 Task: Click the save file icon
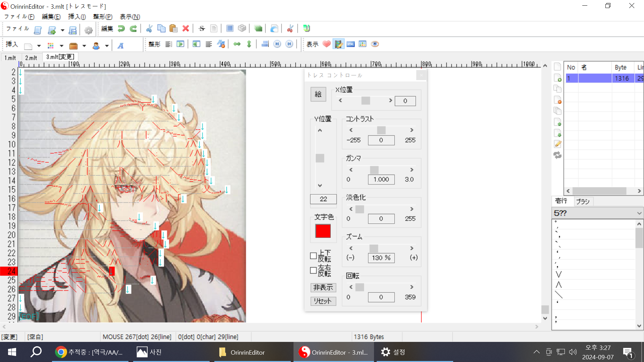[73, 30]
